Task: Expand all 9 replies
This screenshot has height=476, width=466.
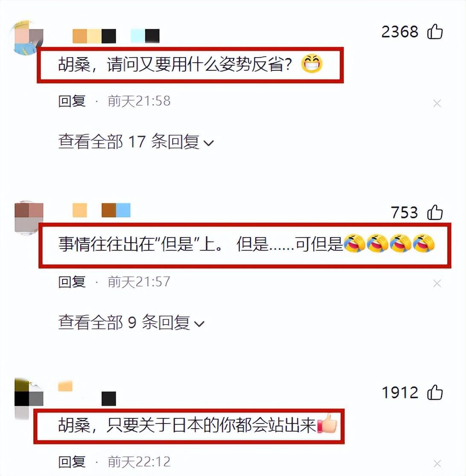Action: (131, 322)
